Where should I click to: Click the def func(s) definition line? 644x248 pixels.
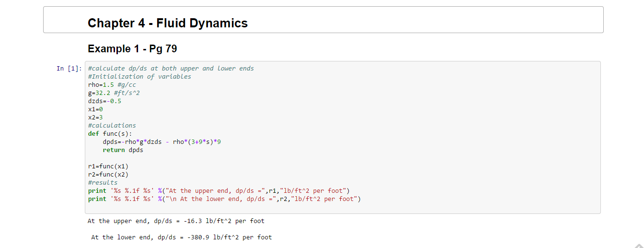point(110,134)
